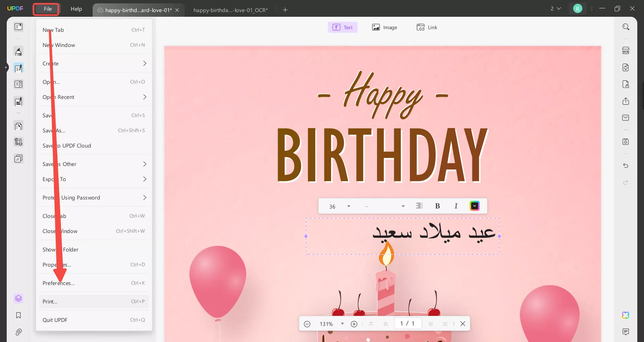Open the annotation highlighter tool
Viewport: 644px width, 342px height.
(18, 51)
